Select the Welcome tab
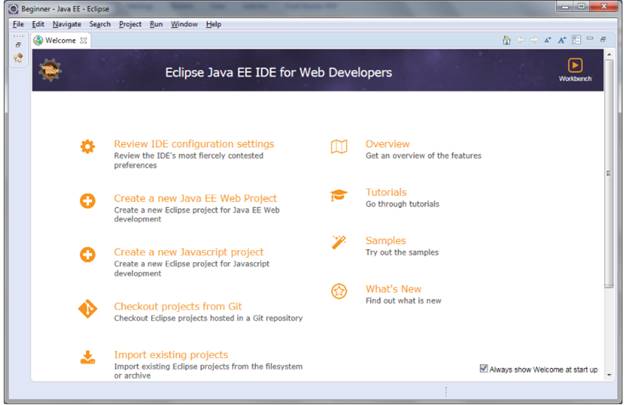This screenshot has width=624, height=405. (x=60, y=40)
